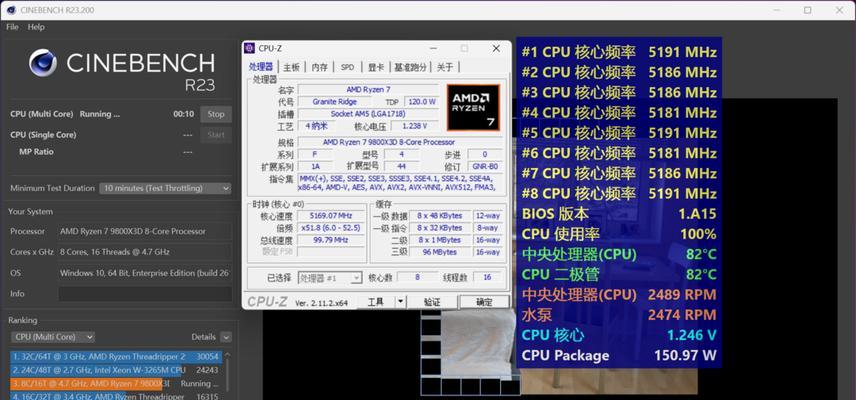Expand the ranking Details arrow
The height and width of the screenshot is (400, 856).
coord(226,337)
